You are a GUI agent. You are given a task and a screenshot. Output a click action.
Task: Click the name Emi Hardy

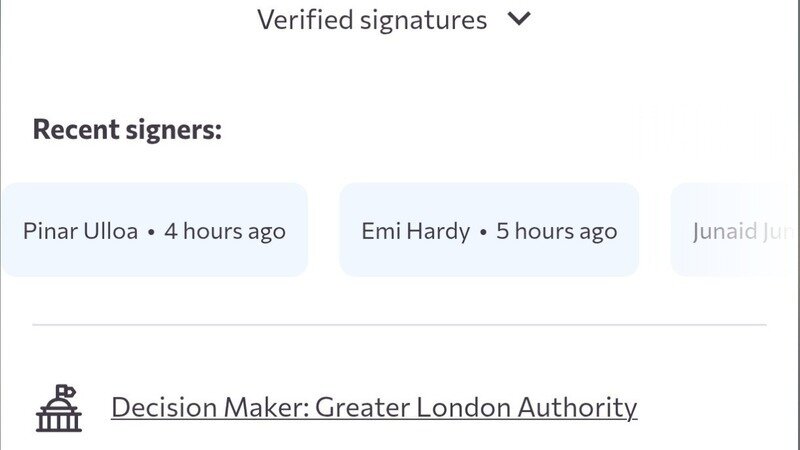coord(415,231)
